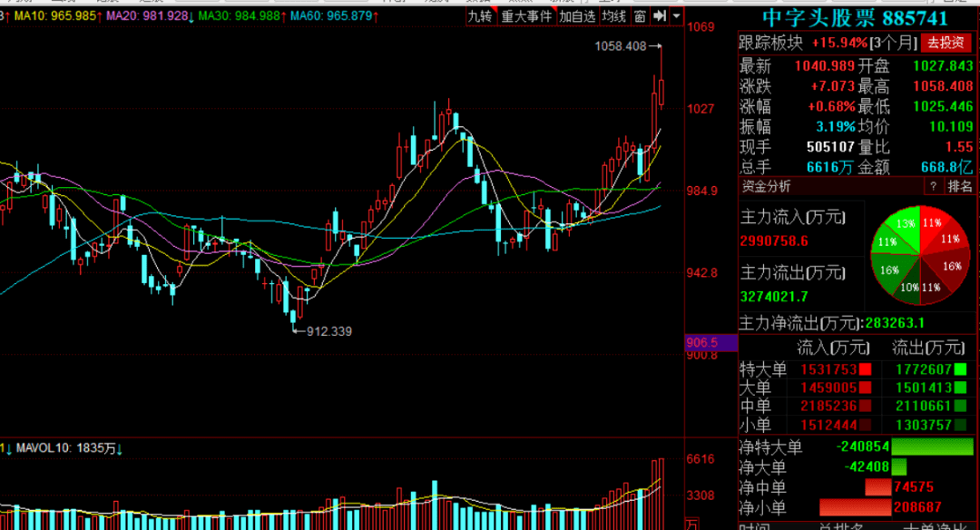This screenshot has width=980, height=530.
Task: Click the 振幅 value 3.19%
Action: (x=835, y=126)
